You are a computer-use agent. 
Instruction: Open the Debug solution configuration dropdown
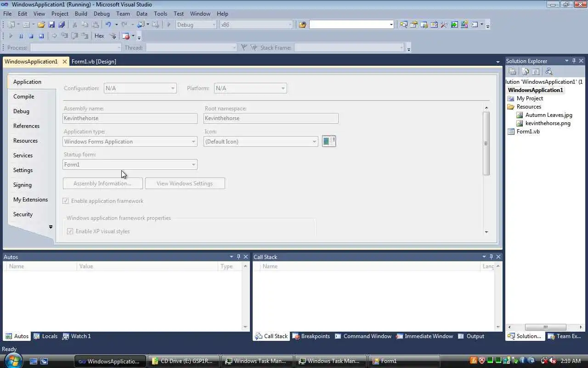coord(196,24)
